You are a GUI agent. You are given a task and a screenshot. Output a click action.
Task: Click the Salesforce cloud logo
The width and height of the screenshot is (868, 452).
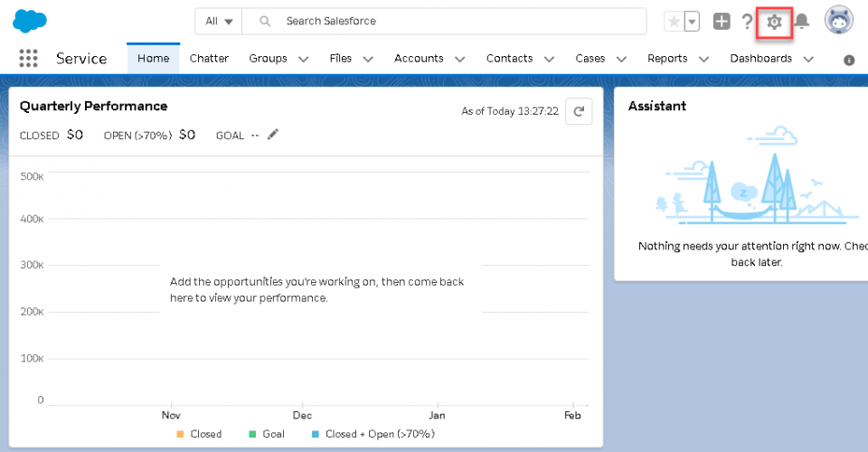(x=30, y=21)
